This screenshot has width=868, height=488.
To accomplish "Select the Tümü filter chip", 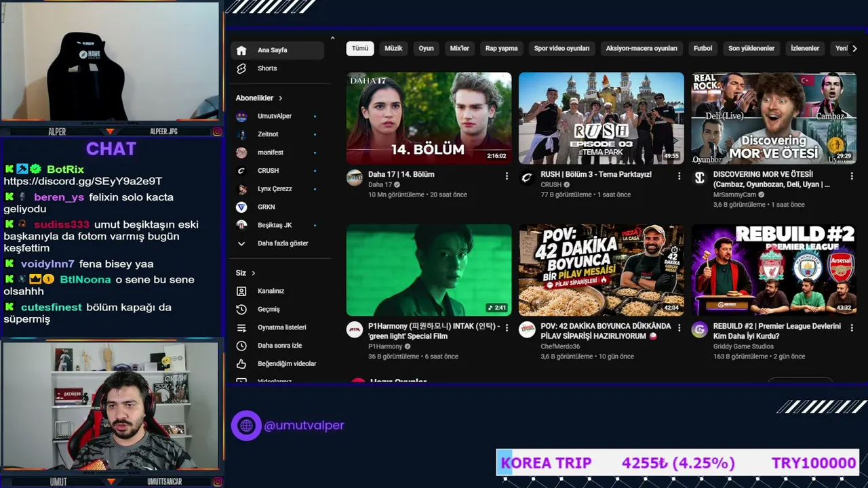I will pos(360,49).
